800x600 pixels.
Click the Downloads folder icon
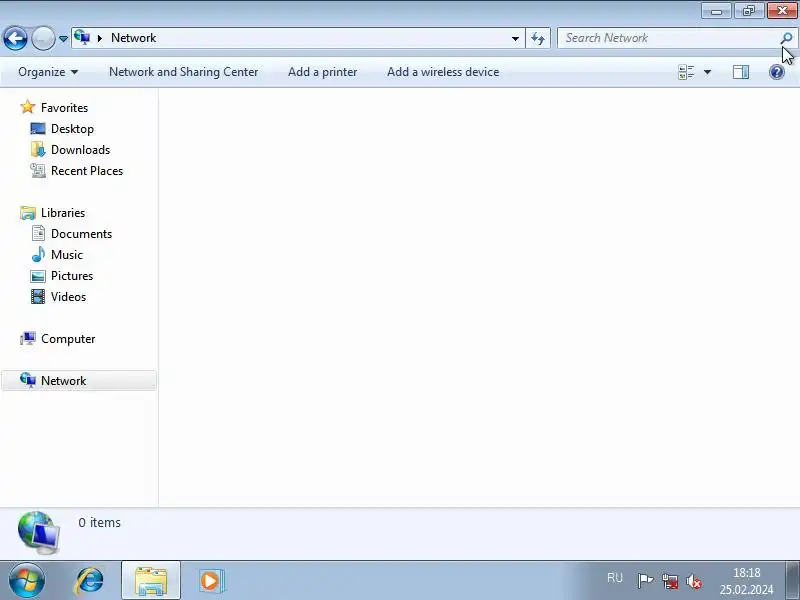click(x=38, y=149)
